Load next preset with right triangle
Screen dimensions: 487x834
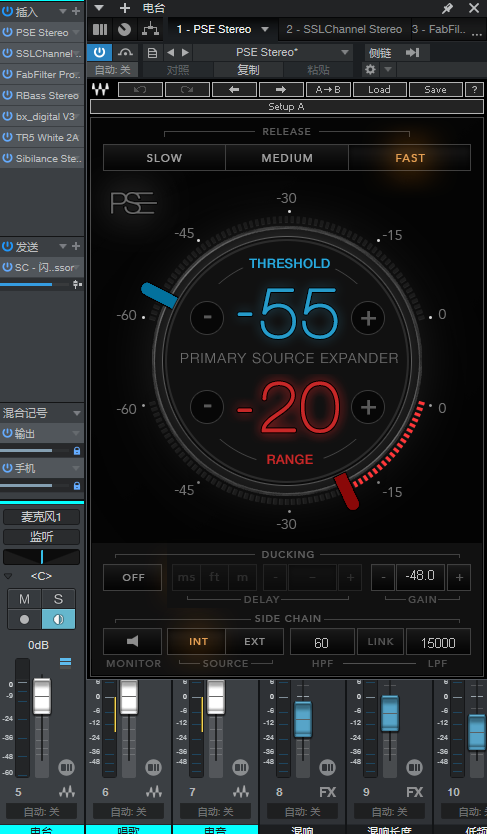point(185,53)
